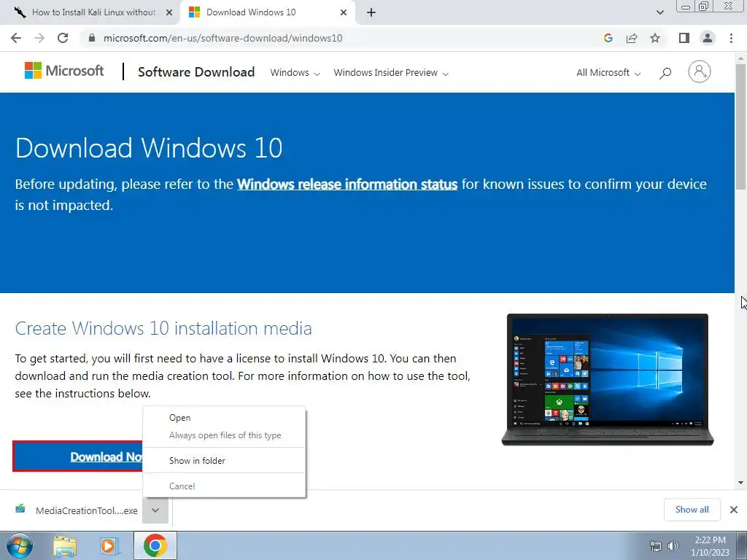The height and width of the screenshot is (560, 747).
Task: Open the browser side panel icon
Action: [x=684, y=38]
